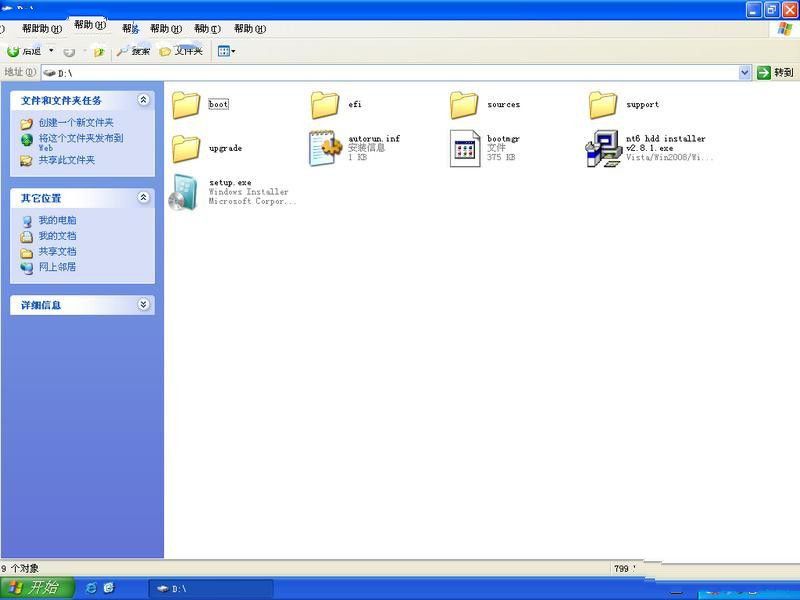Open the sources folder
Image resolution: width=800 pixels, height=600 pixels.
coord(465,104)
